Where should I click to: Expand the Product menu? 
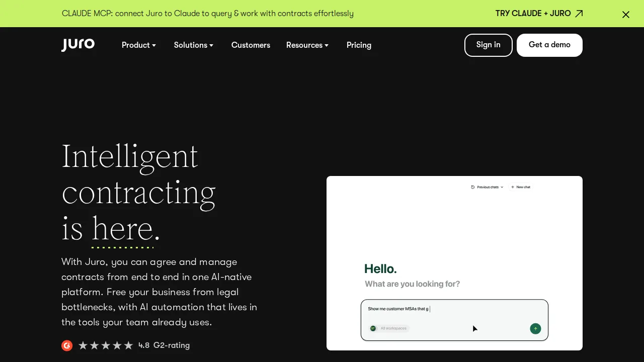[139, 45]
